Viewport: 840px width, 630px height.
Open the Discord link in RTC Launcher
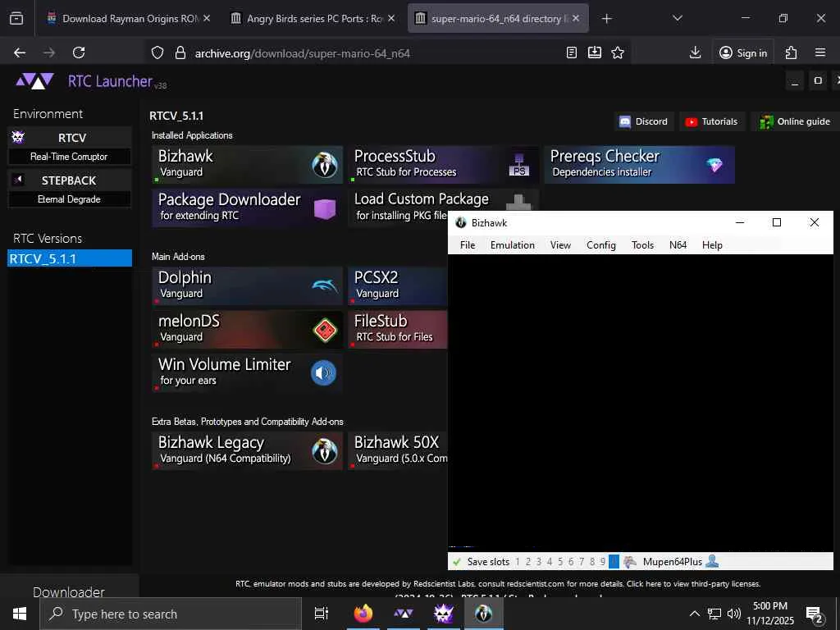[x=644, y=121]
